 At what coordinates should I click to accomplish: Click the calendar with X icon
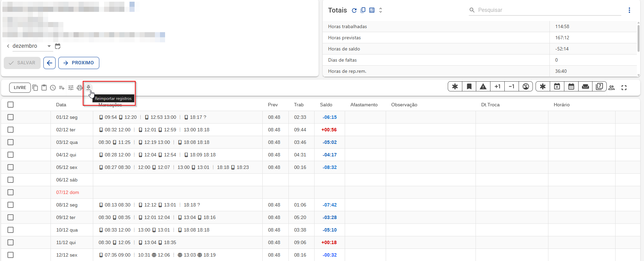[557, 87]
